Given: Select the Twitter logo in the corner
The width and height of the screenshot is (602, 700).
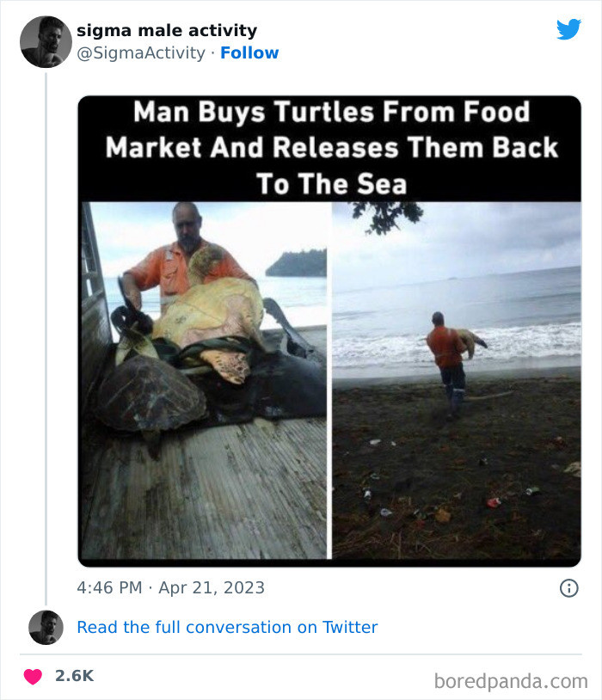Looking at the screenshot, I should click(569, 28).
